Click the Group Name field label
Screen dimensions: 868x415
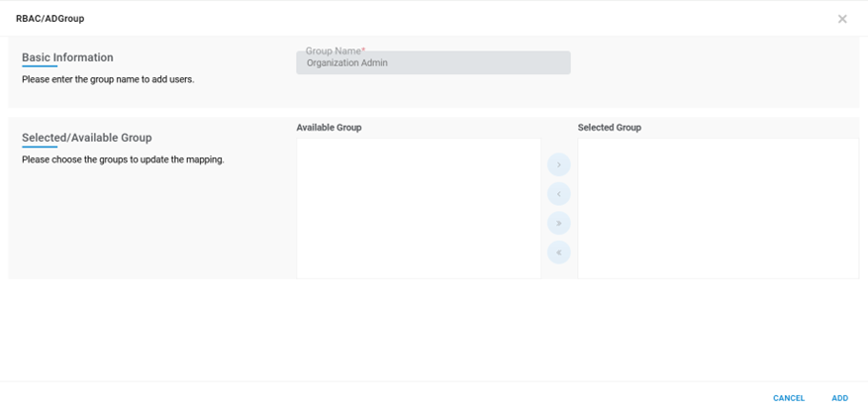coord(335,51)
